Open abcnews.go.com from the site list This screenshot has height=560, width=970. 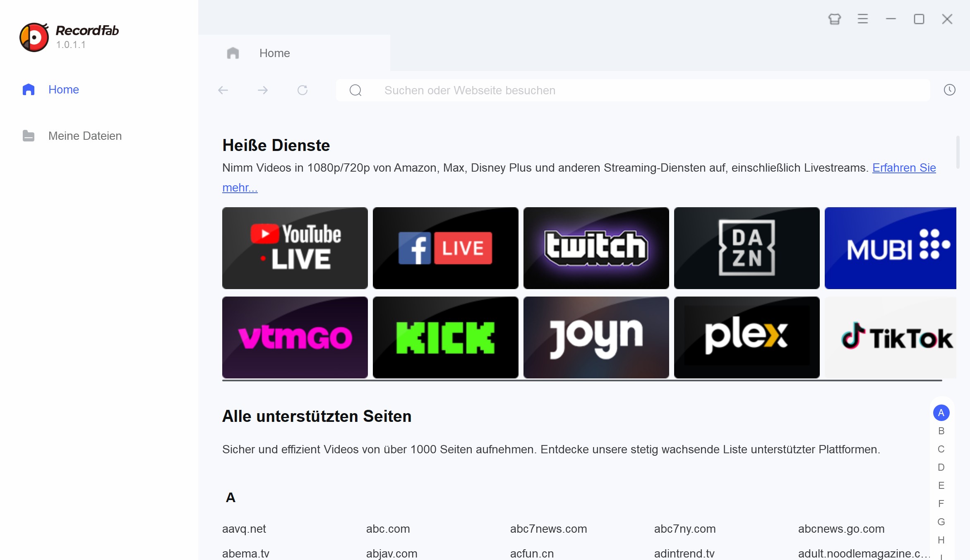(841, 529)
